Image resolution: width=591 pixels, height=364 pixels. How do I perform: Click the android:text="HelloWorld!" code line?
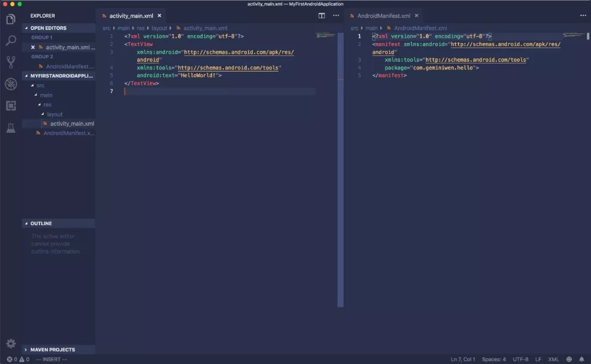[x=179, y=75]
